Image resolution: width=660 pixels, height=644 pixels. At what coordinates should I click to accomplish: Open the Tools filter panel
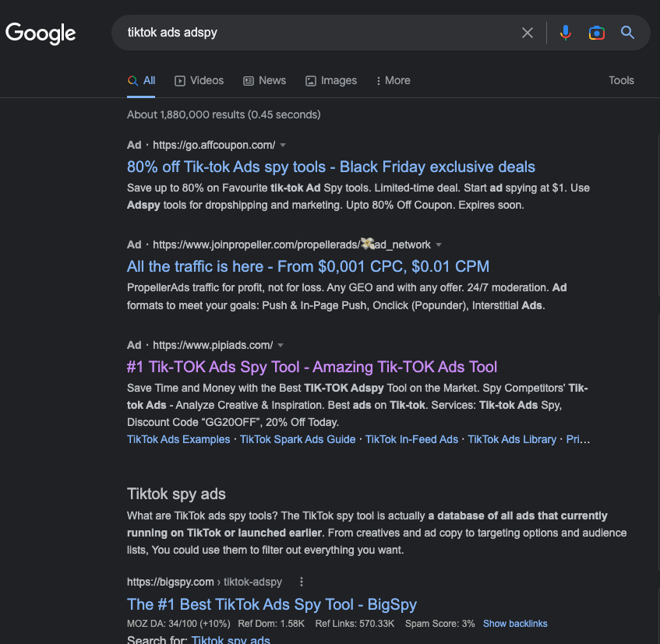pos(621,80)
